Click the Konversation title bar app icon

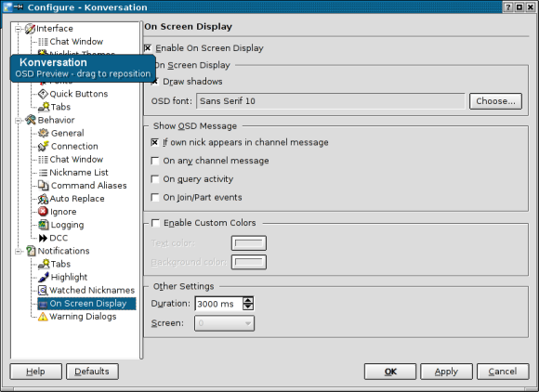7,7
